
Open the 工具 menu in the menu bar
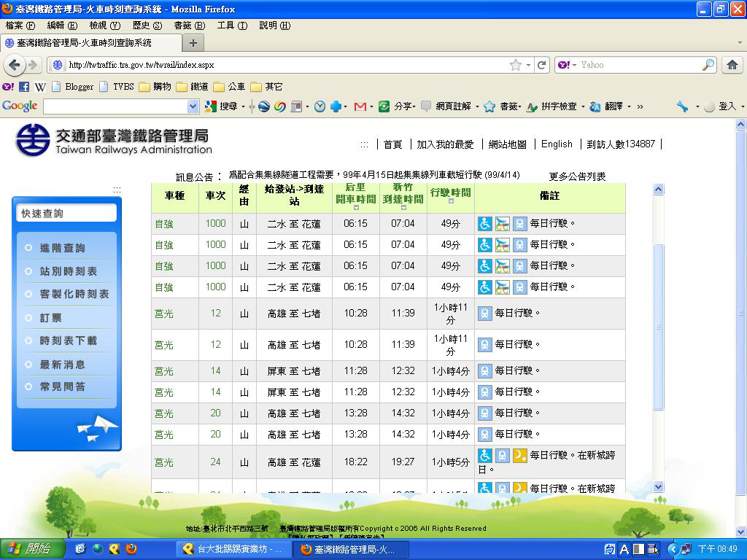[x=231, y=26]
